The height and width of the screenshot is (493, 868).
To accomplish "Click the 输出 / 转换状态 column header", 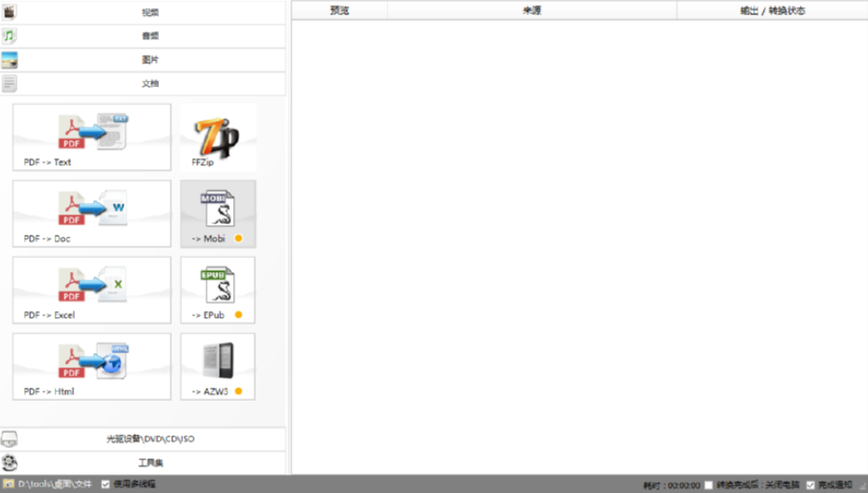I will (x=773, y=11).
